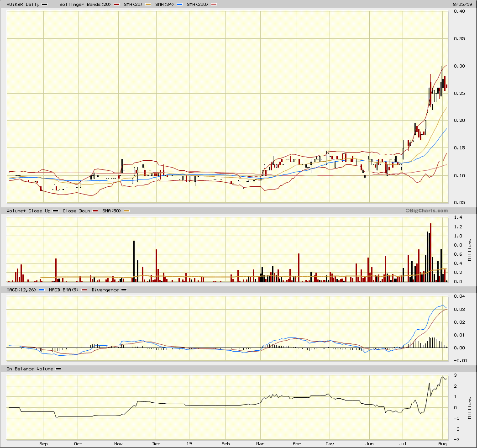Click the pink SMA(200) legend swatch
This screenshot has width=477, height=448.
tap(214, 5)
